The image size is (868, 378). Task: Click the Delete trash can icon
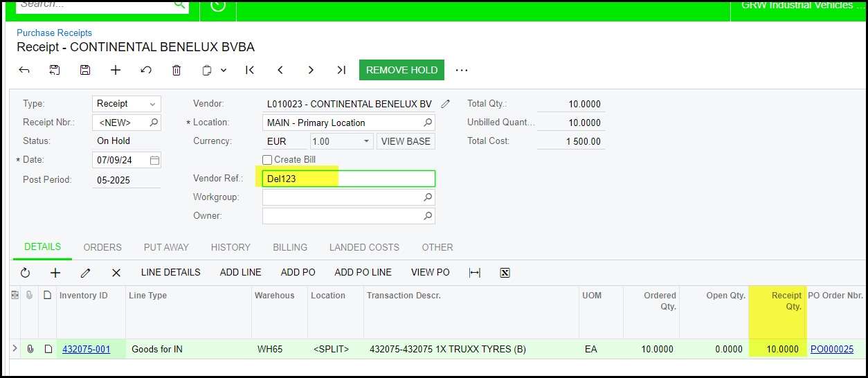[x=177, y=70]
